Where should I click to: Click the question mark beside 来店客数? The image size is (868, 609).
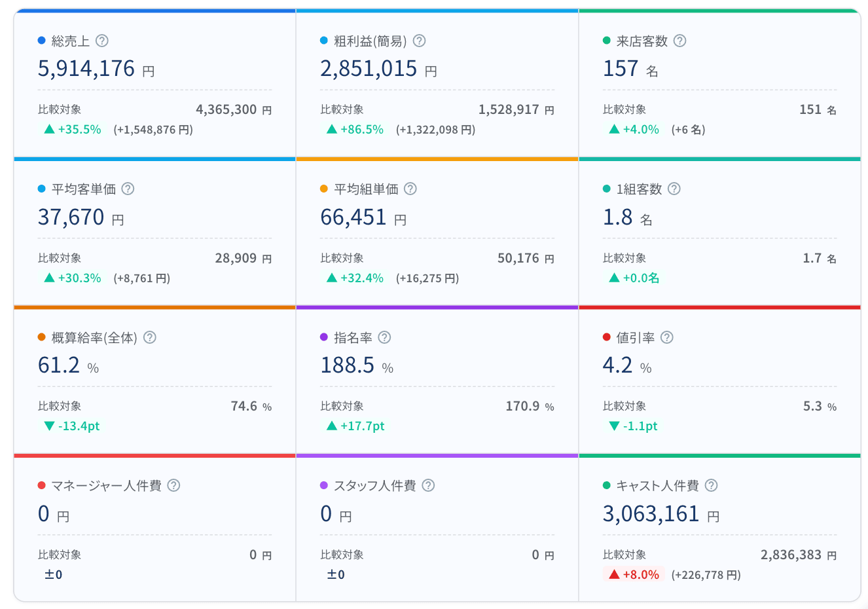680,41
